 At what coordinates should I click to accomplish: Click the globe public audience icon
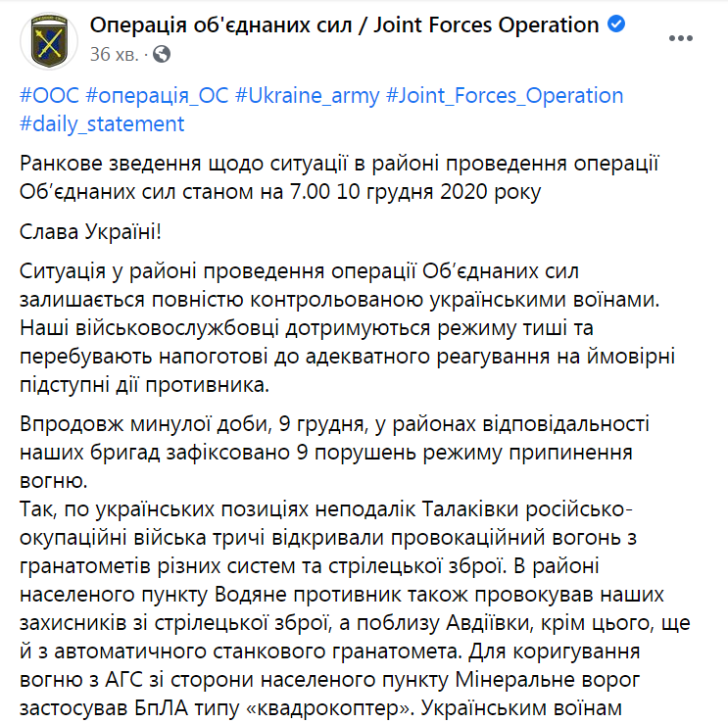162,54
